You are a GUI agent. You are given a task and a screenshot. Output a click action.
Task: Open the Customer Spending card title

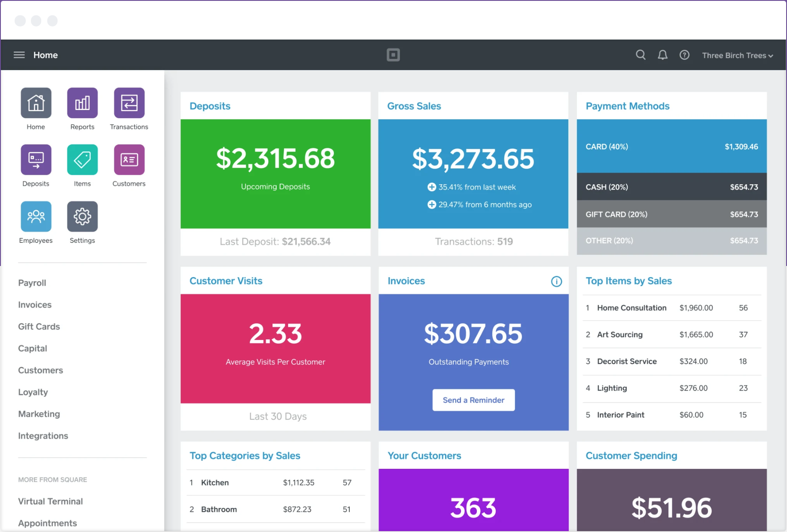pos(631,456)
